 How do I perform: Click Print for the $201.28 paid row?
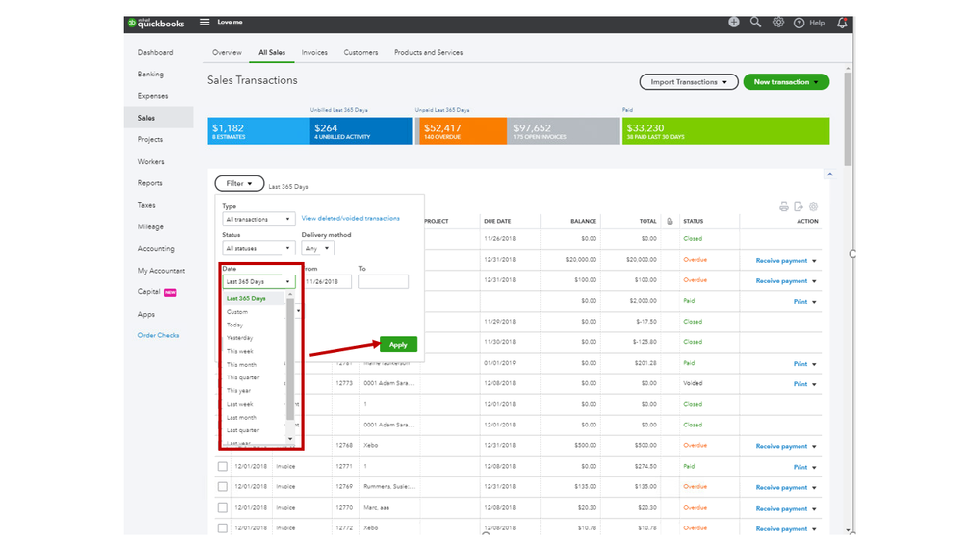(x=800, y=364)
